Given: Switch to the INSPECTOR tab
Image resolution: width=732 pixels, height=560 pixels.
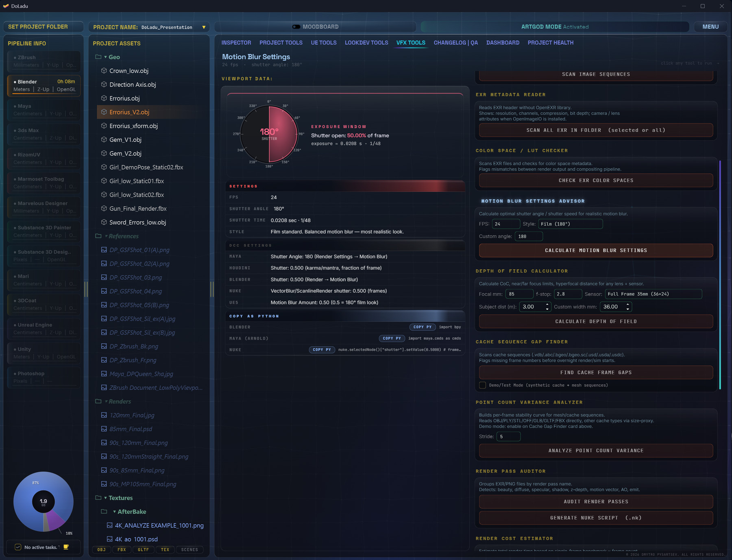Looking at the screenshot, I should point(236,43).
